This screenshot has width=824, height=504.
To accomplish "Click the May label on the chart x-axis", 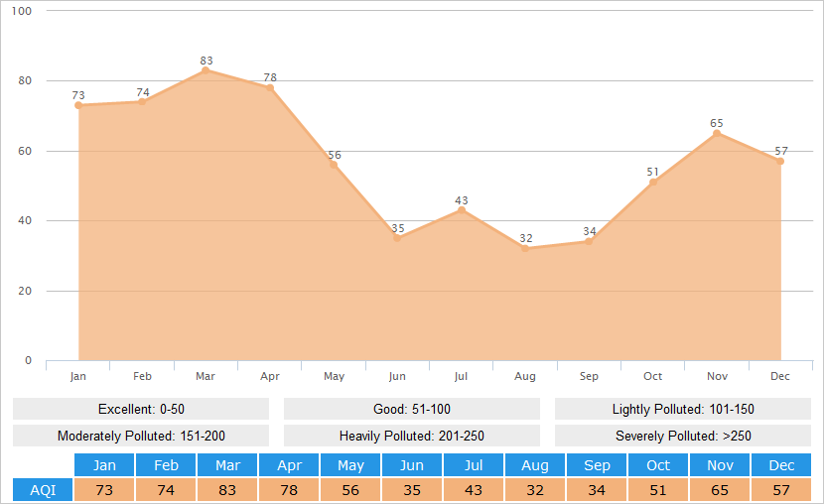I will [x=334, y=376].
